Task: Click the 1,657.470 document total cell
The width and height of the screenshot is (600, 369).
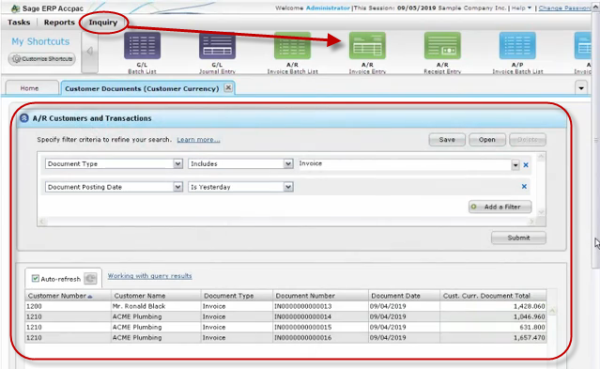Action: point(493,338)
